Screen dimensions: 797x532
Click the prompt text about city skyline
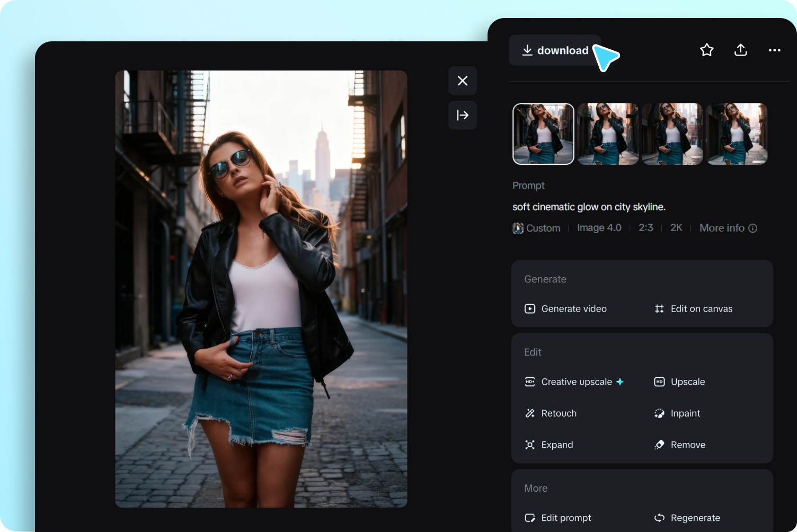[589, 207]
